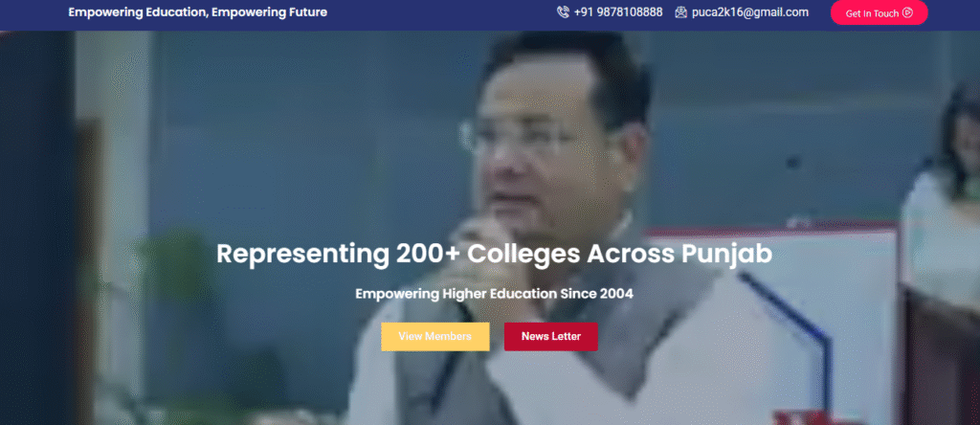
Task: Select the 'Empowering Education, Empowering Future' tagline
Action: 197,11
